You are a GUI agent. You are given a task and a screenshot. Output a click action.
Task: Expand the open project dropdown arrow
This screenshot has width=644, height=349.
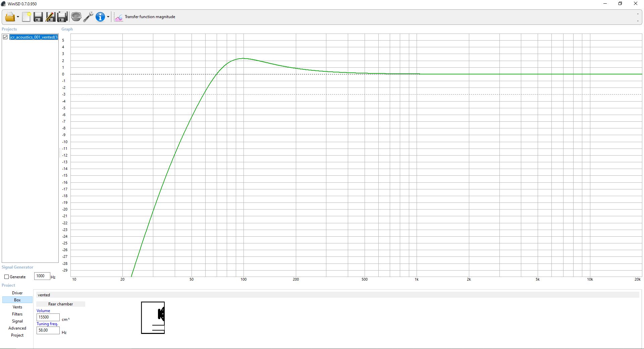pyautogui.click(x=18, y=17)
